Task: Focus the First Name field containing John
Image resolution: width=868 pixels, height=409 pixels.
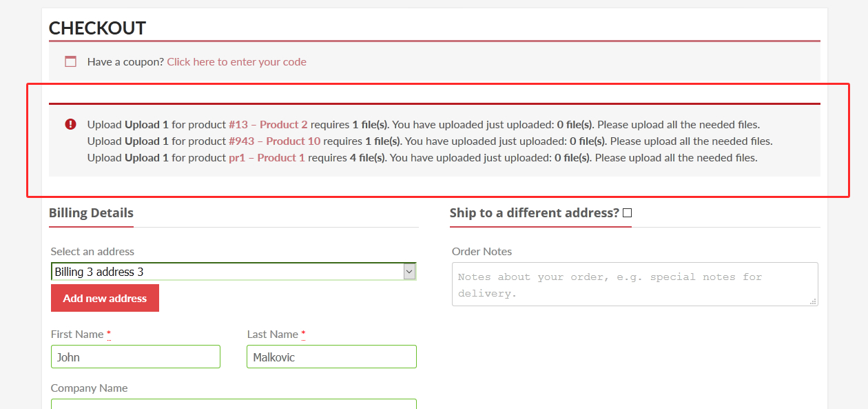Action: click(135, 357)
